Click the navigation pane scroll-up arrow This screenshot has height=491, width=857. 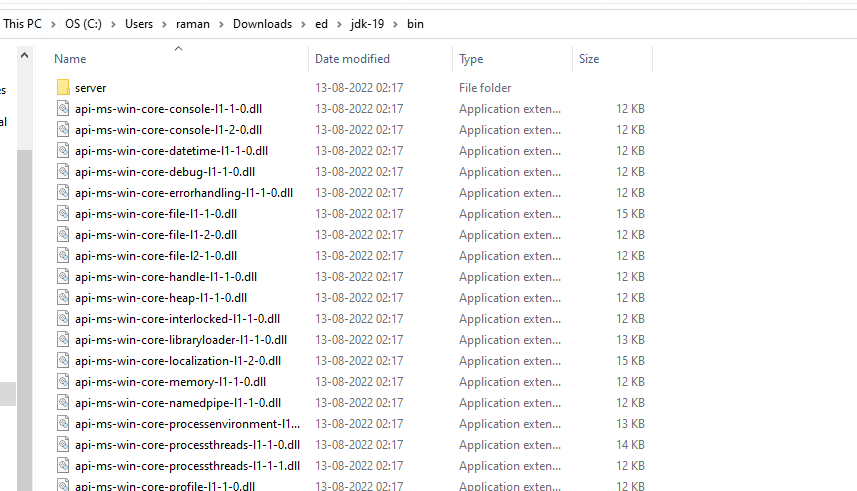click(x=24, y=55)
